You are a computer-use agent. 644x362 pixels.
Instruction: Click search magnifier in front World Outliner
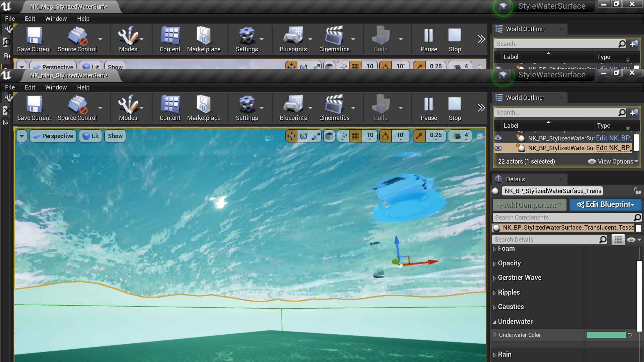622,113
